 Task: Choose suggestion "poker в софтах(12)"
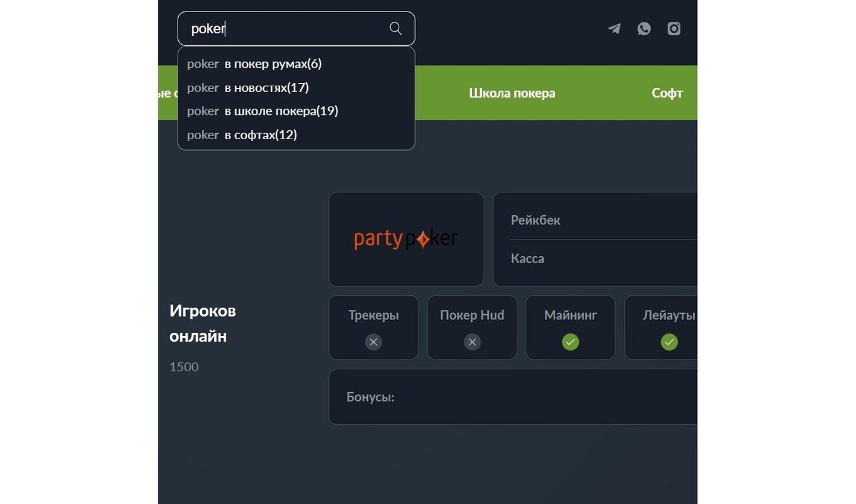242,135
